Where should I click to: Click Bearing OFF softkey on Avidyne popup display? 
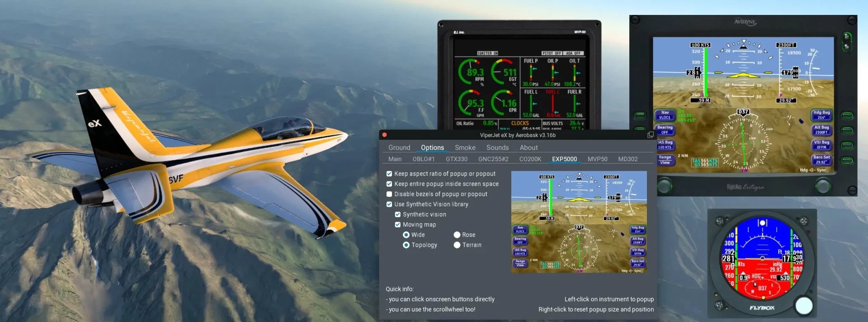665,130
